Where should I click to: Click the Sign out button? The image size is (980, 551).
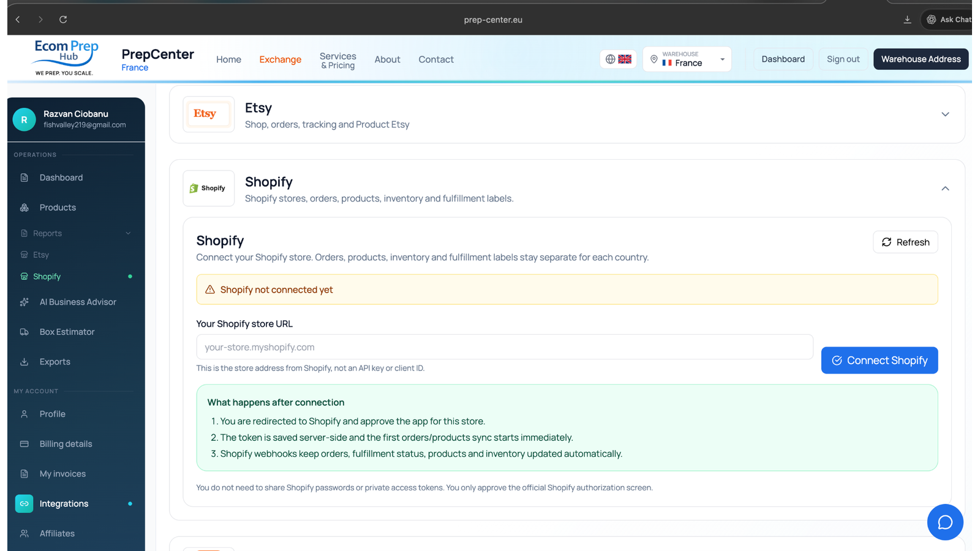point(843,59)
